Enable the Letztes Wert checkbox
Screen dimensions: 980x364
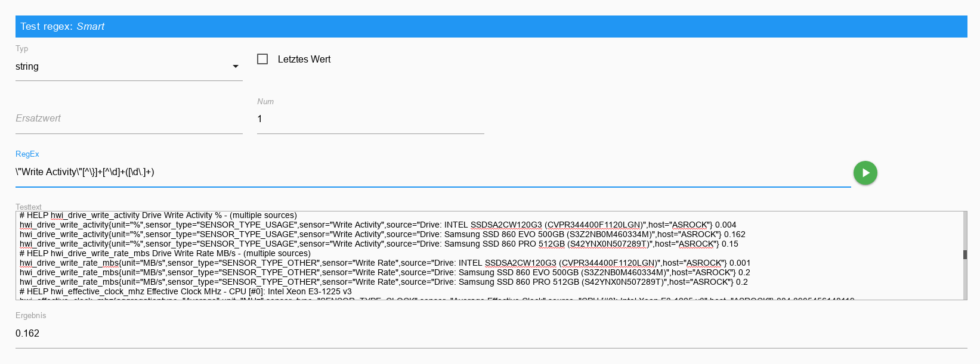tap(262, 59)
